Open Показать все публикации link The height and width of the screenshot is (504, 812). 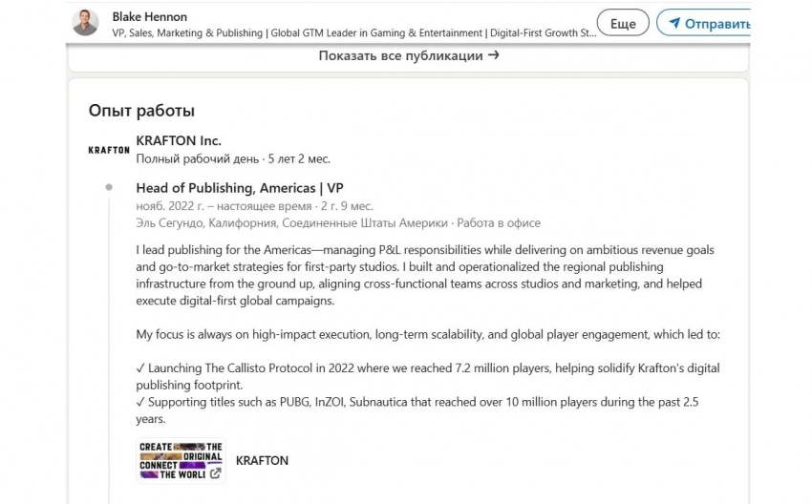tap(401, 55)
